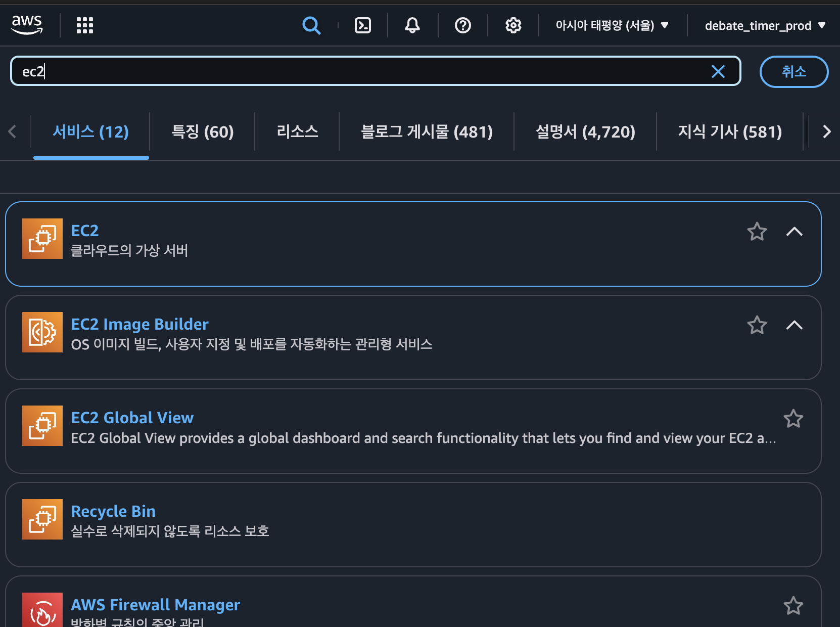The image size is (840, 627).
Task: Click the EC2 service icon
Action: tap(42, 239)
